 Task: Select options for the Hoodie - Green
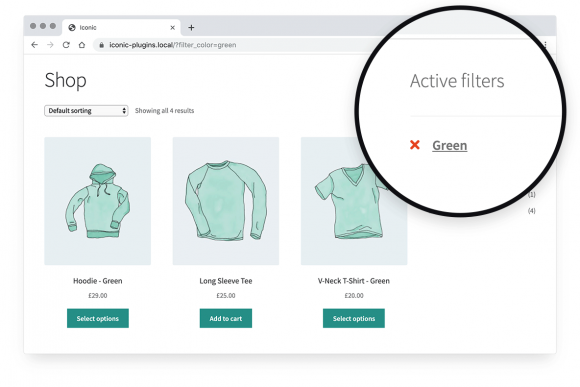coord(98,318)
